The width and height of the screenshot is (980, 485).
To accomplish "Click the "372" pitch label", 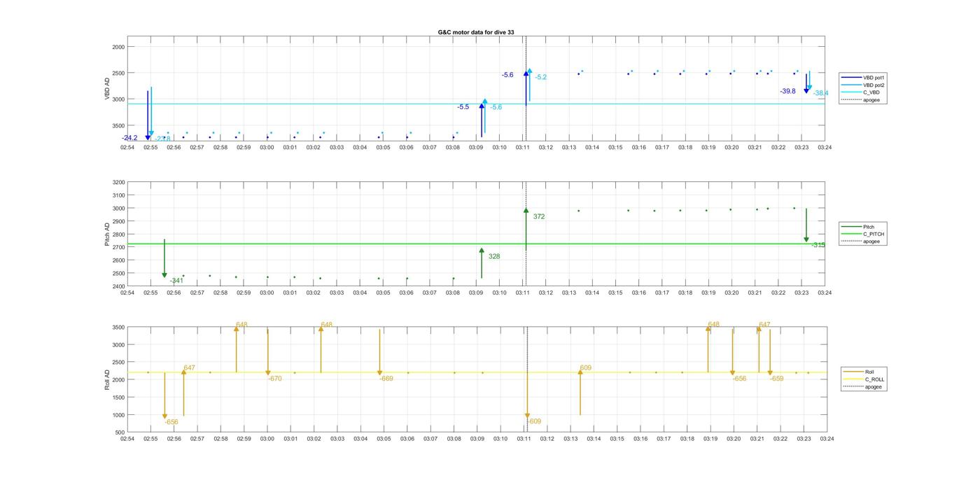I will click(x=539, y=217).
